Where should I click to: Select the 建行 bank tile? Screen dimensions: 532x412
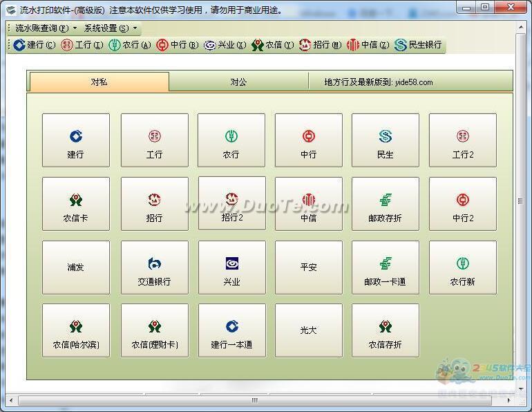76,140
